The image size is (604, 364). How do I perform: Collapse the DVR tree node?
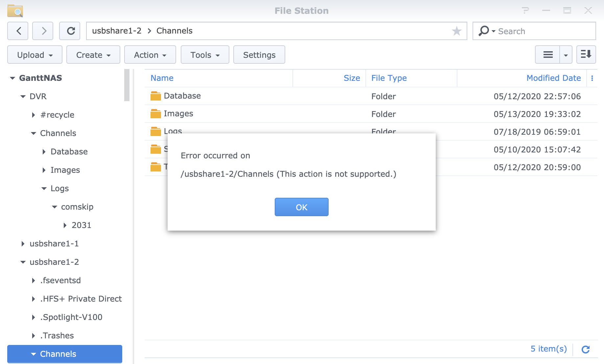[23, 97]
